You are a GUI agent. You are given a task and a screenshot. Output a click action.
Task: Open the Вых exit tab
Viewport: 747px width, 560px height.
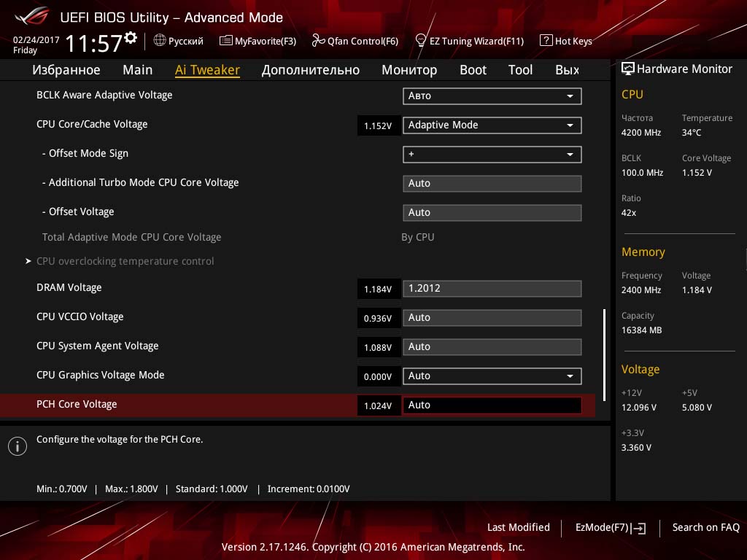pos(567,70)
